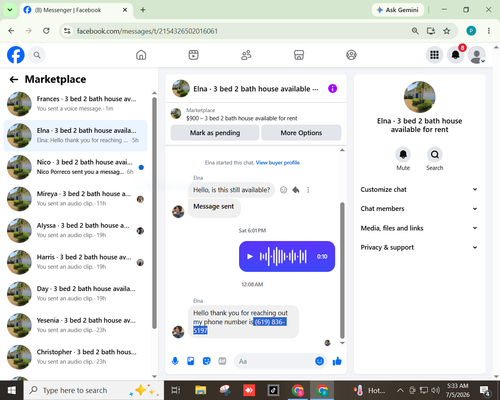Search in conversation magnifier icon

pos(435,154)
